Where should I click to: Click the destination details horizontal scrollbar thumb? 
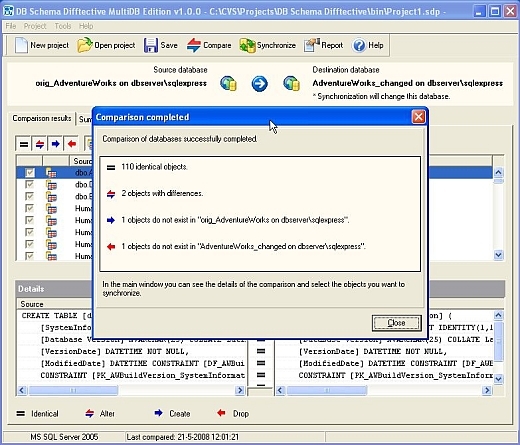coord(327,390)
